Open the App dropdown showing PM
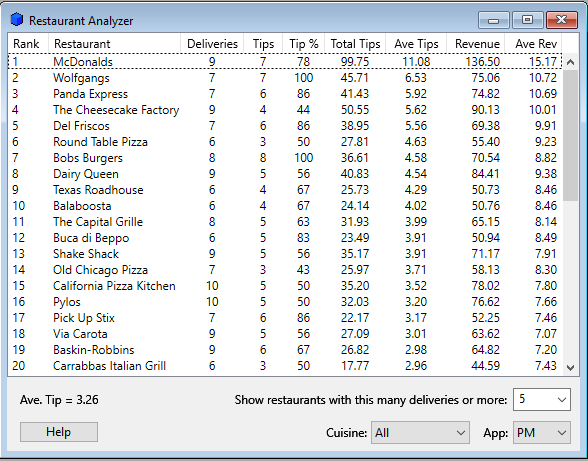588x461 pixels. pyautogui.click(x=542, y=432)
